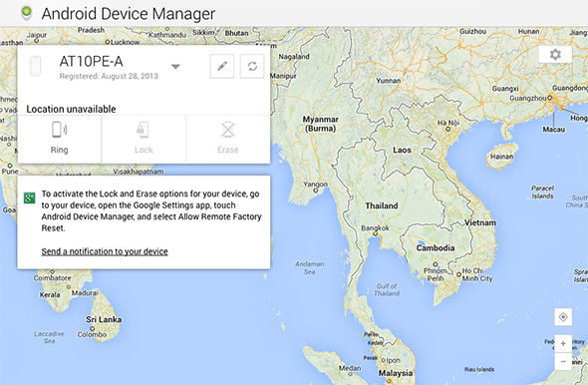588x385 pixels.
Task: Click the Gulf of Thailand label
Action: (x=387, y=289)
